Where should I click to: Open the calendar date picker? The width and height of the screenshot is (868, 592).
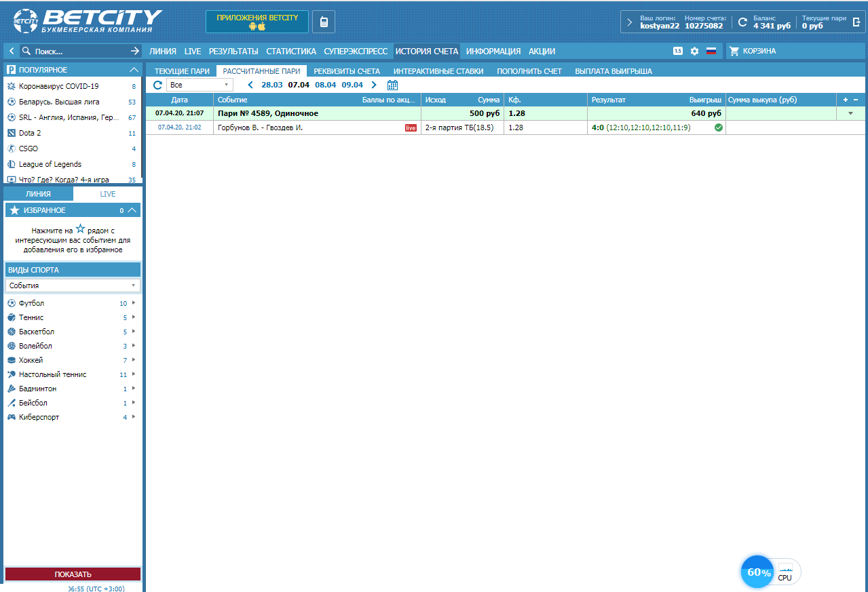tap(392, 85)
